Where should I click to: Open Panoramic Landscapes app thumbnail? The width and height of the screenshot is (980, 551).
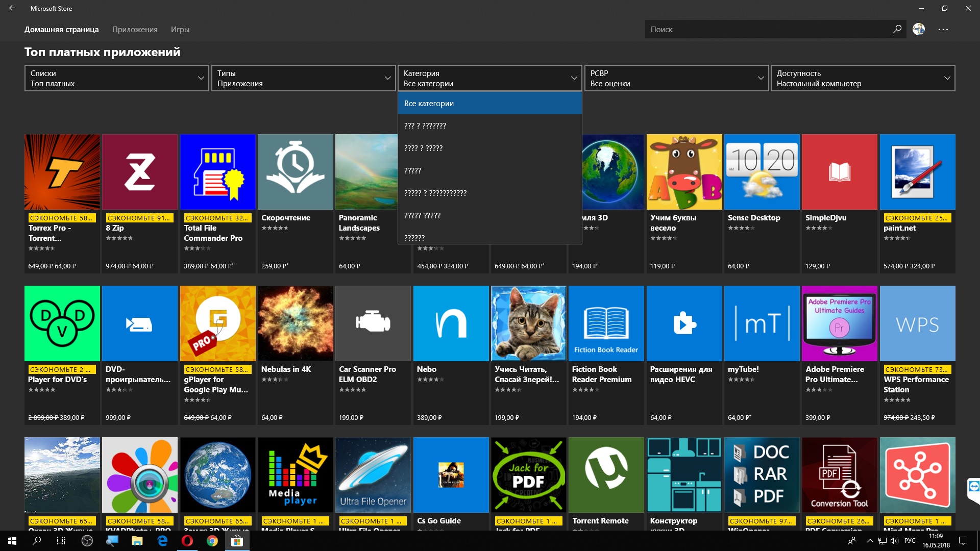(x=366, y=172)
